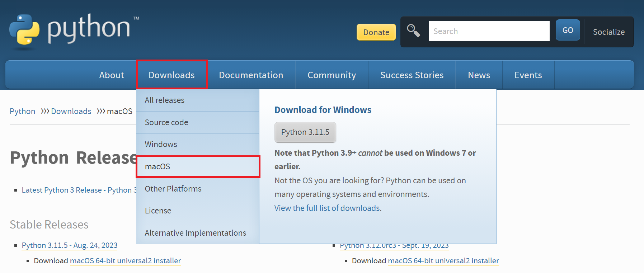Open Python 3.12.0rc3 - Sept. 19, 2023 link
Image resolution: width=644 pixels, height=273 pixels.
click(394, 246)
